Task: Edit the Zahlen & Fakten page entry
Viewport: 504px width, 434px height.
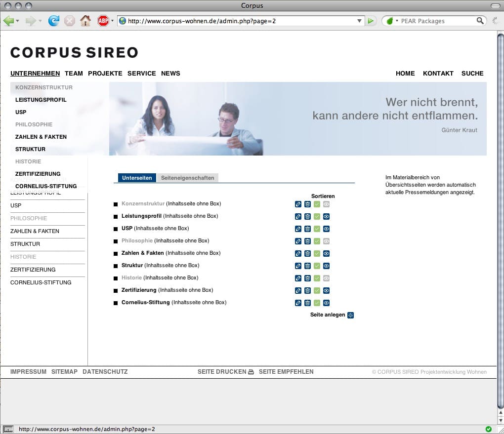Action: (x=298, y=254)
